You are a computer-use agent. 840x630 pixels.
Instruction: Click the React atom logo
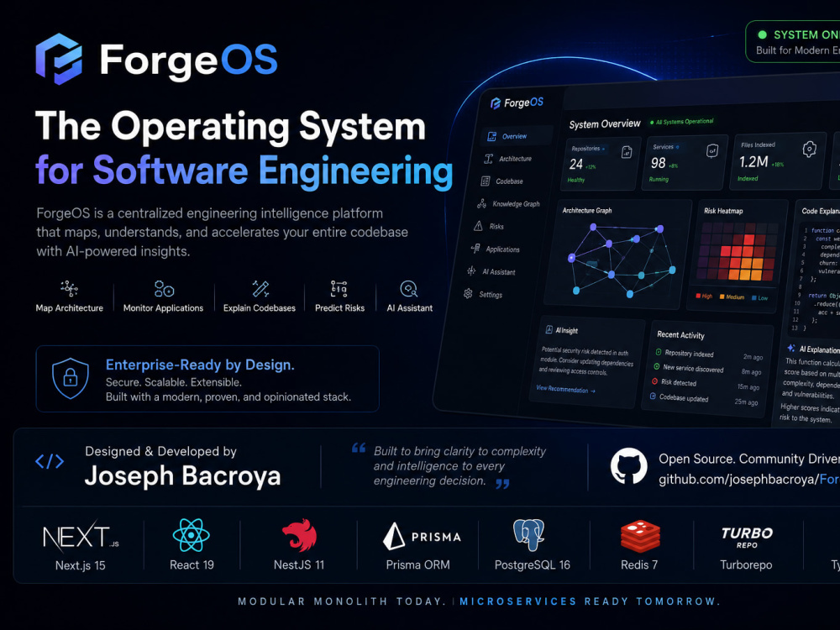pos(191,535)
